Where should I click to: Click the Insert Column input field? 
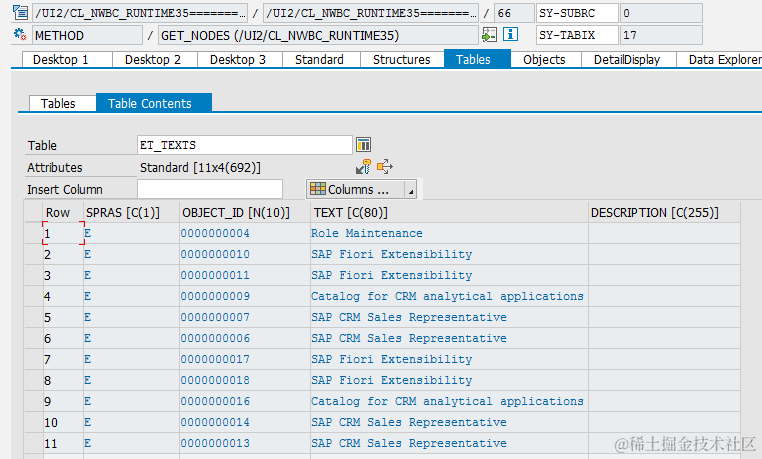click(x=210, y=189)
